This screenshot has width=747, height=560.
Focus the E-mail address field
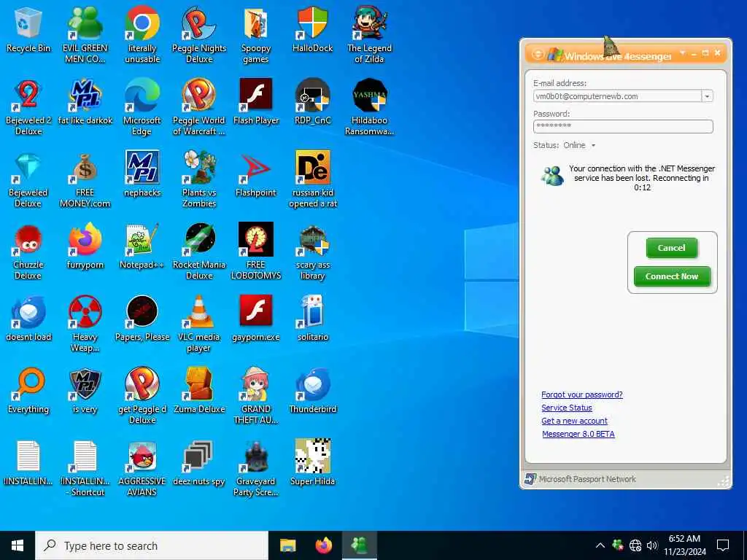coord(617,96)
